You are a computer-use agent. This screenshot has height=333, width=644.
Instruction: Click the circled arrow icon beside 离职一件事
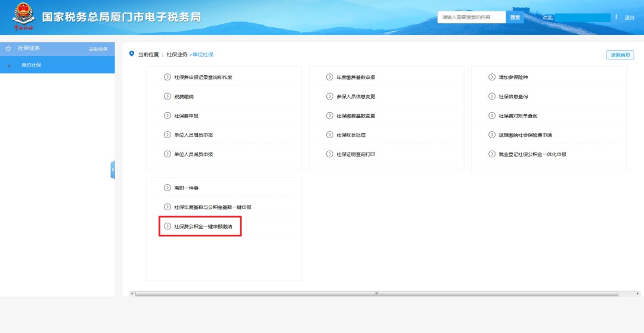coord(168,188)
